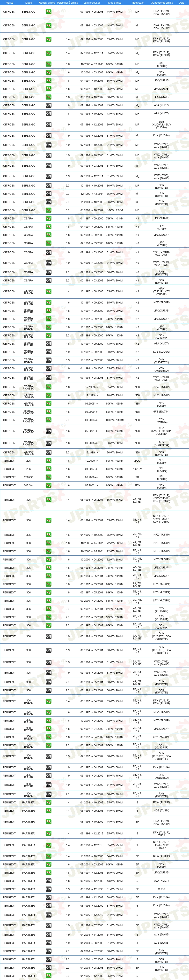Click petrol icon of Peugeot 206 CC row

(x=48, y=477)
